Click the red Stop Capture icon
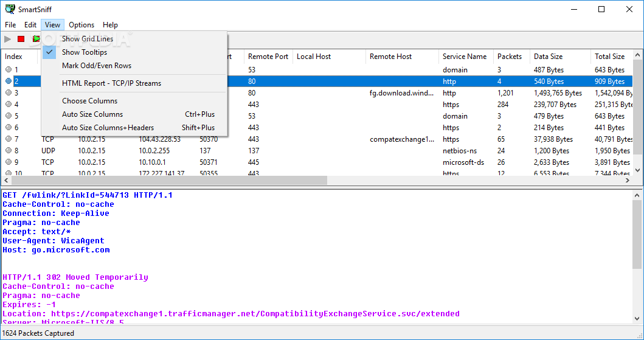The image size is (644, 340). tap(21, 39)
